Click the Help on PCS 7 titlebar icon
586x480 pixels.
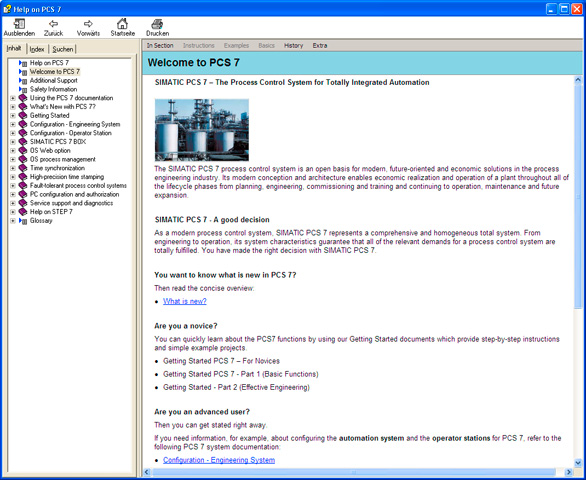click(7, 8)
